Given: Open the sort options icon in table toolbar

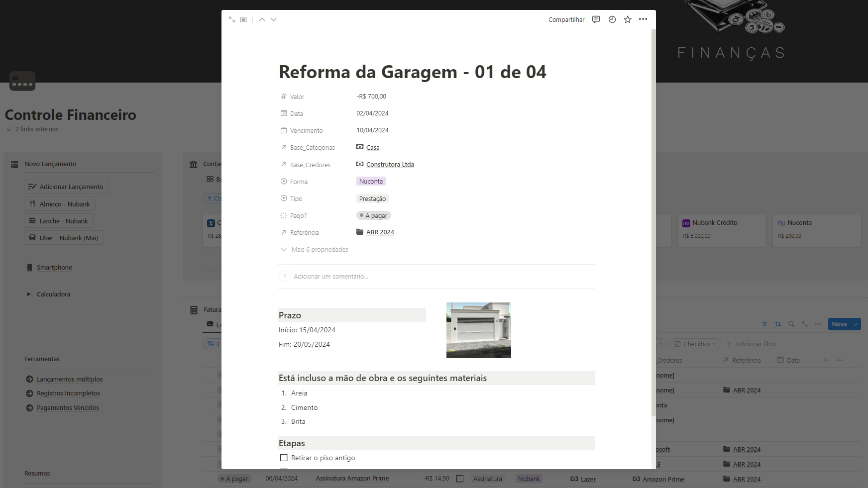Looking at the screenshot, I should pyautogui.click(x=778, y=324).
